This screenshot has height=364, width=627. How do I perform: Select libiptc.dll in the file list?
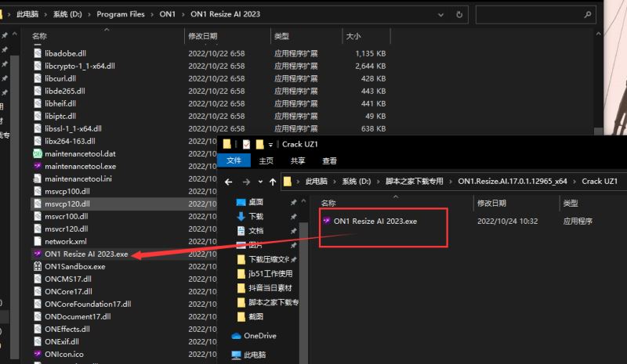[x=60, y=116]
